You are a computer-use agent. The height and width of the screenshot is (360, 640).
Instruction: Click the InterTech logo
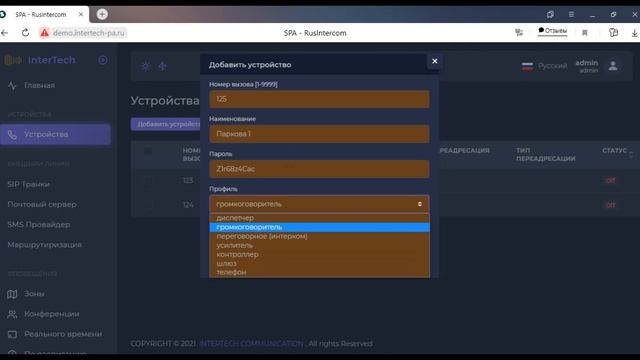point(40,60)
